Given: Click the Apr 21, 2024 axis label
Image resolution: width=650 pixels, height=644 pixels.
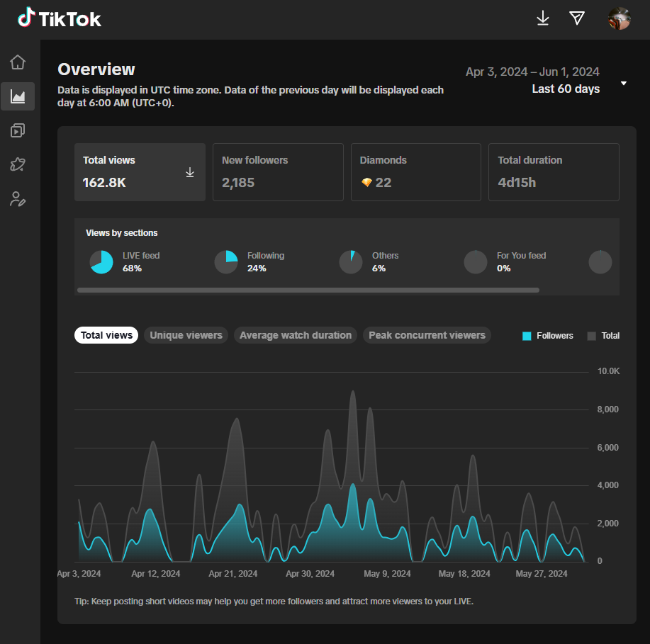Looking at the screenshot, I should (233, 574).
